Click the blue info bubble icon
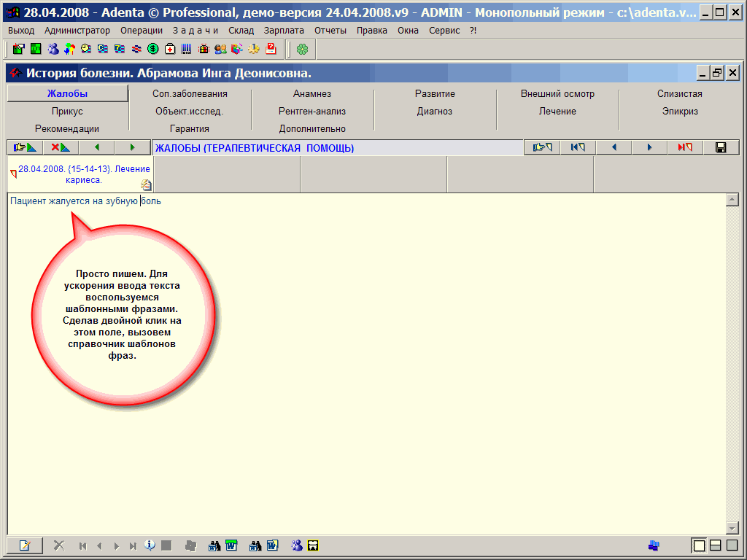 [150, 545]
